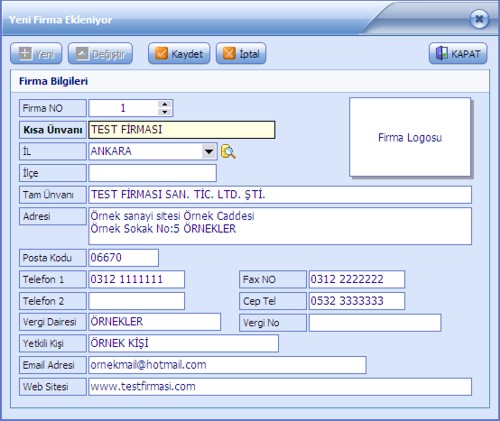Select the Tam Ünvanı input field
This screenshot has height=421, width=500.
coord(280,195)
